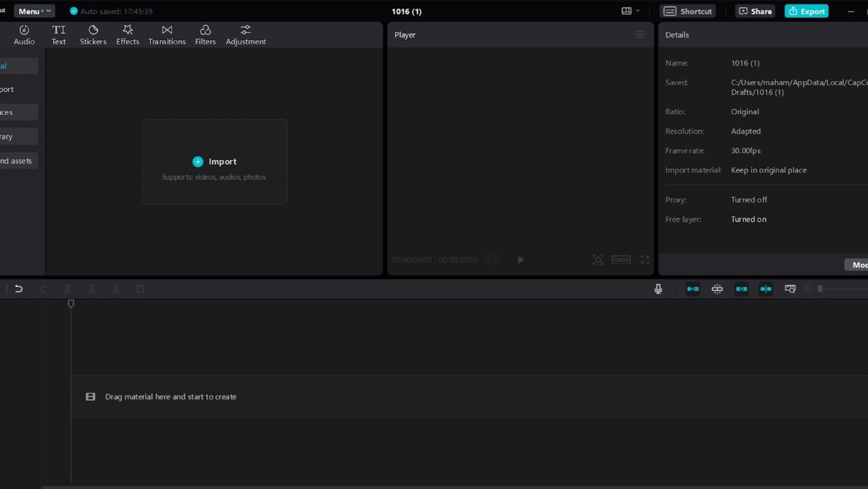
Task: Click the Split clip icon
Action: pos(67,289)
